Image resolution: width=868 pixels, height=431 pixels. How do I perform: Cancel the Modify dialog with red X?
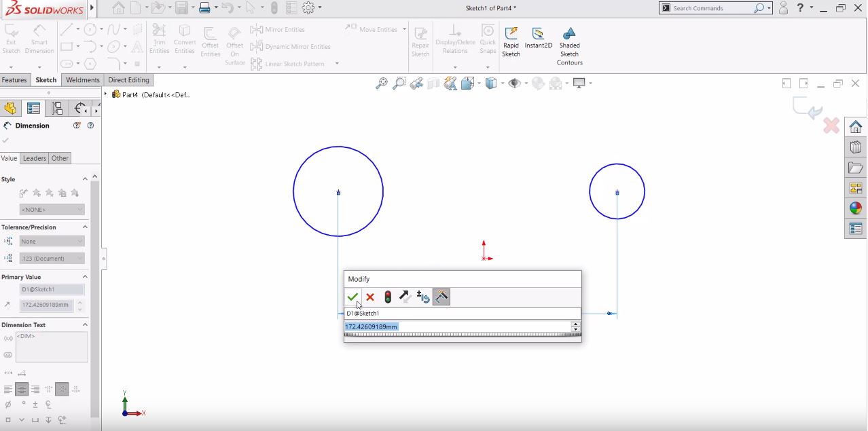point(369,297)
